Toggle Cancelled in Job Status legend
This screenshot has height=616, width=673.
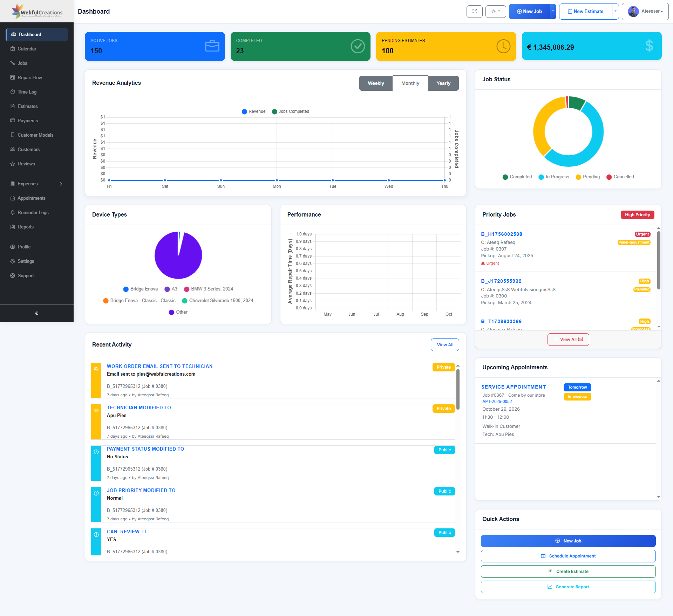pos(620,177)
